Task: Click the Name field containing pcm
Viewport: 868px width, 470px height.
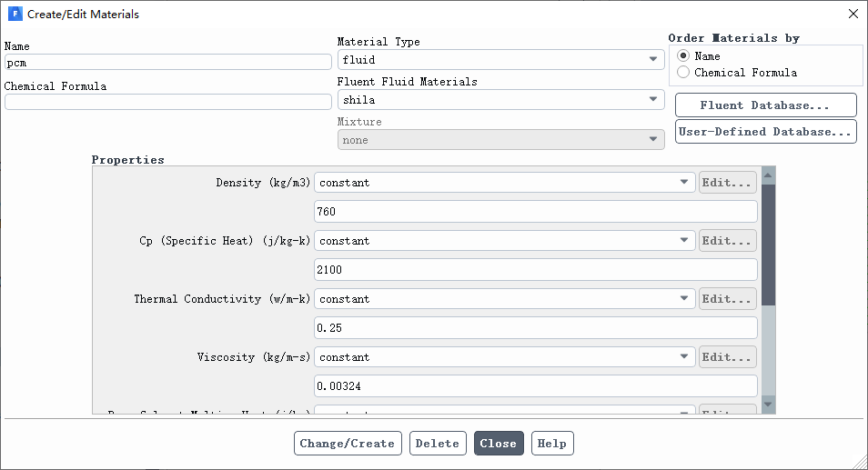Action: click(167, 63)
